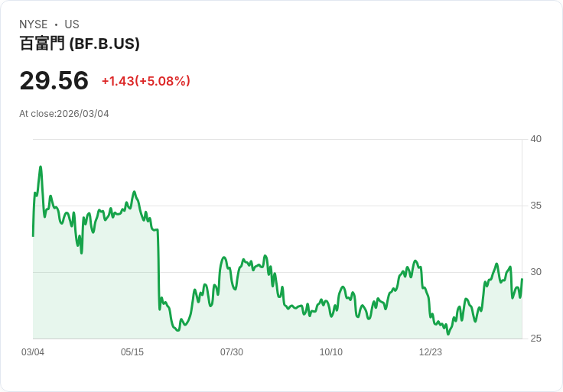
Task: Click the 35 value on price axis
Action: click(x=536, y=206)
